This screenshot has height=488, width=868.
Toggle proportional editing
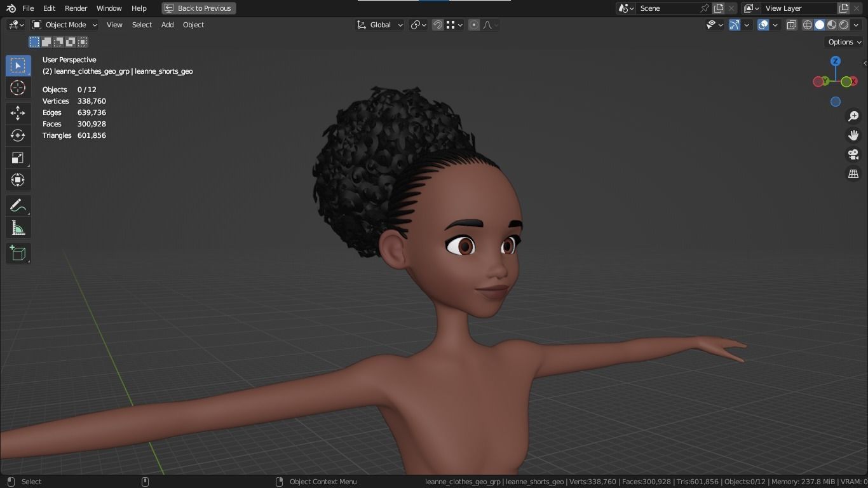pyautogui.click(x=474, y=25)
